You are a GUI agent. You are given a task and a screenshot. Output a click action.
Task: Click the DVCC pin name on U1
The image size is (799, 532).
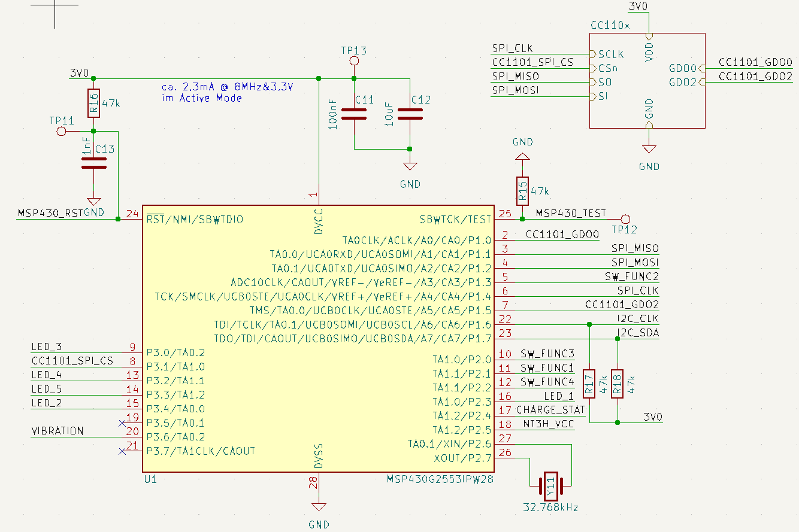319,223
